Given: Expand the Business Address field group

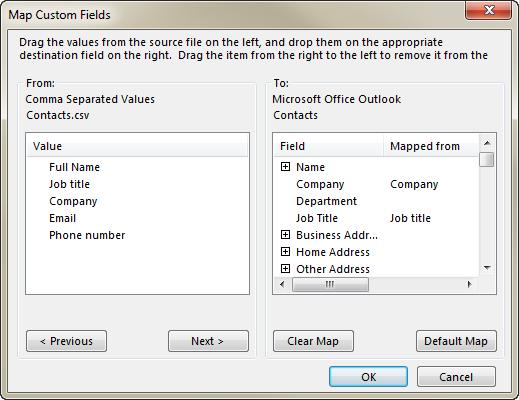Looking at the screenshot, I should (x=285, y=235).
